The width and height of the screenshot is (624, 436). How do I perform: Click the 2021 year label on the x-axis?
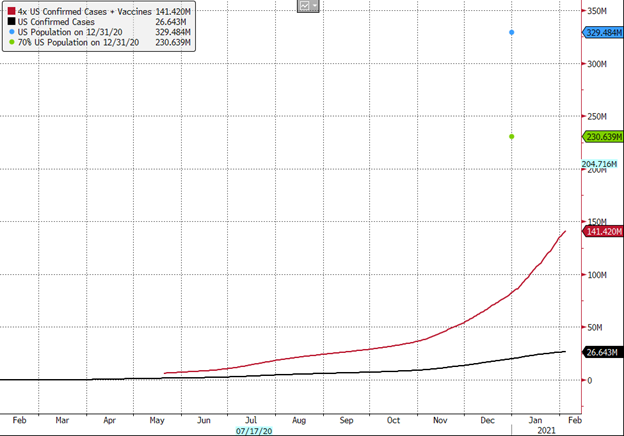pos(541,431)
